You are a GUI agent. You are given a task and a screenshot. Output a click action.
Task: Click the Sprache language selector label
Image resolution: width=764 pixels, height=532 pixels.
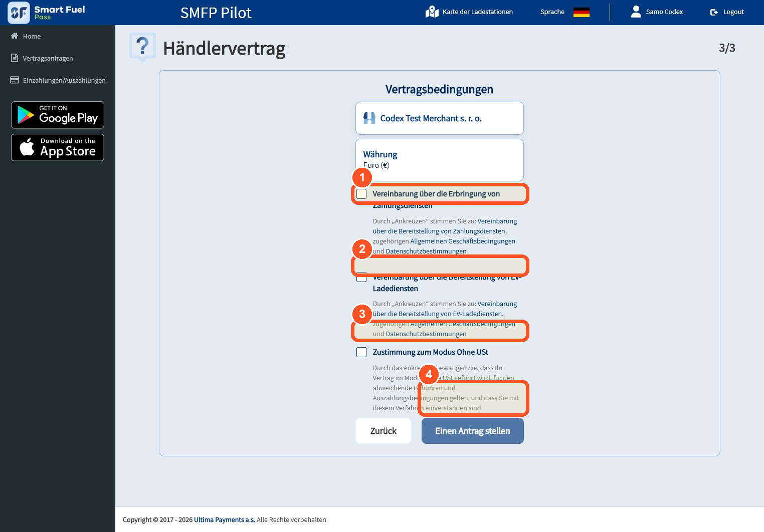pyautogui.click(x=552, y=12)
